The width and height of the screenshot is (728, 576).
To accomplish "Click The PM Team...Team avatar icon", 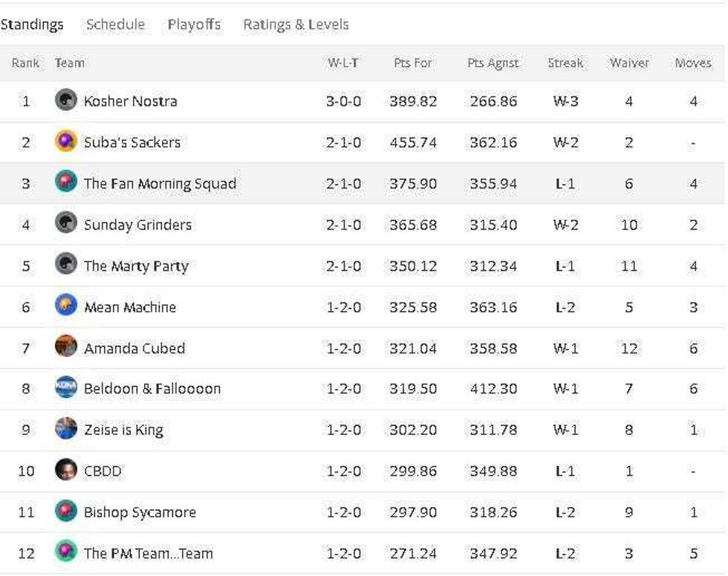I will [66, 552].
